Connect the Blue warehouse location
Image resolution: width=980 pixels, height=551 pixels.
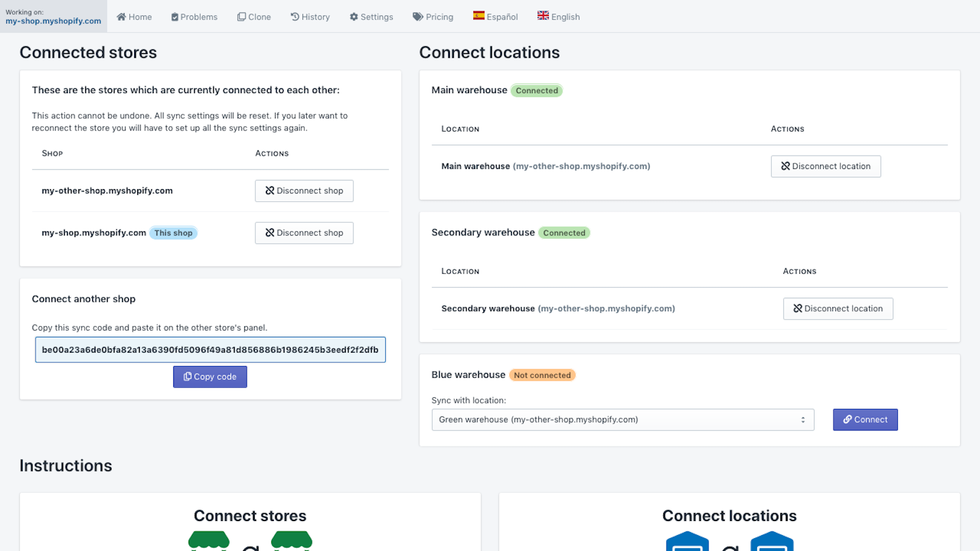865,420
